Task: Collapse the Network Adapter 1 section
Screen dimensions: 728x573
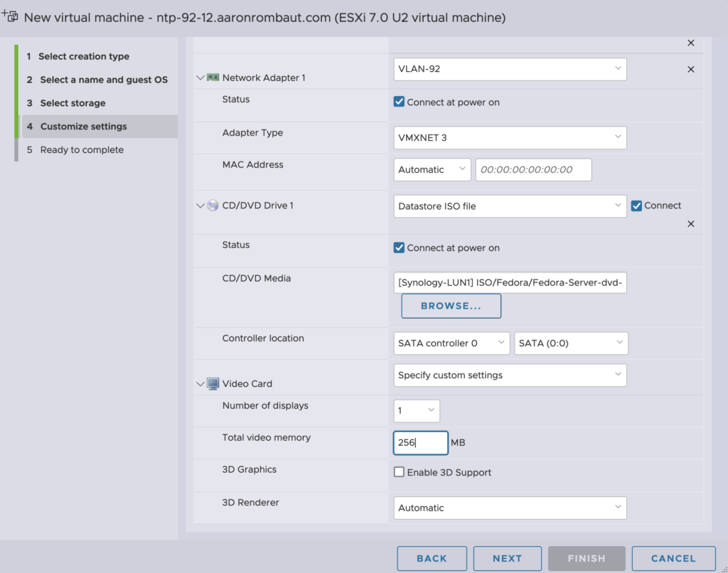Action: point(200,77)
